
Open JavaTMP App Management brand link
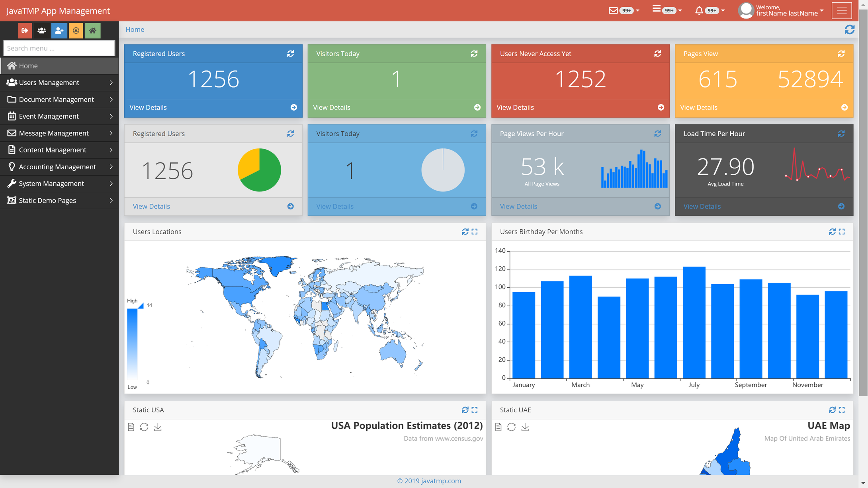[x=58, y=11]
